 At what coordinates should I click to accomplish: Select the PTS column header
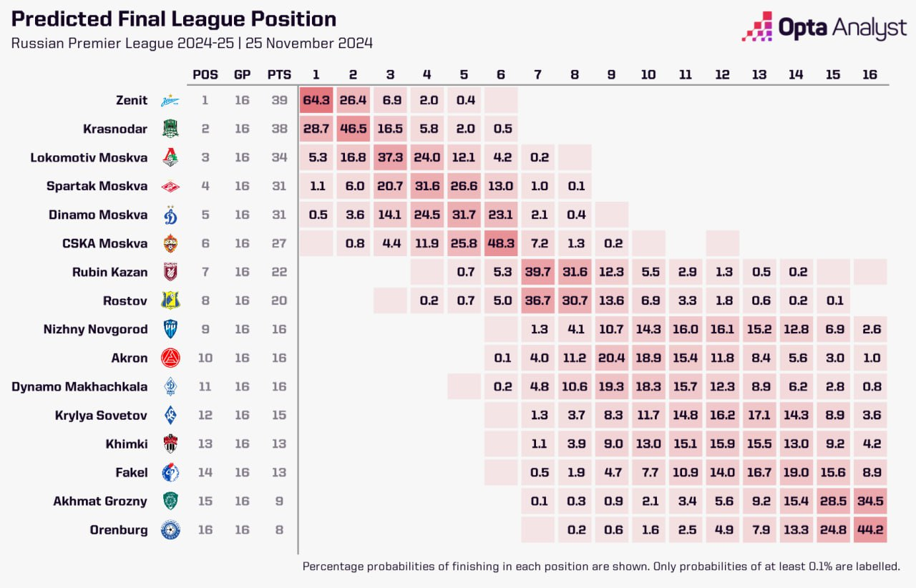(x=279, y=74)
